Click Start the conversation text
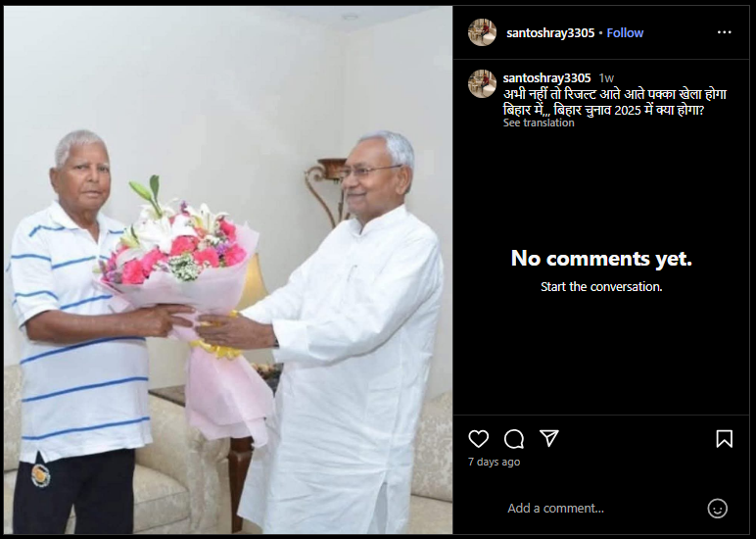 click(x=601, y=286)
